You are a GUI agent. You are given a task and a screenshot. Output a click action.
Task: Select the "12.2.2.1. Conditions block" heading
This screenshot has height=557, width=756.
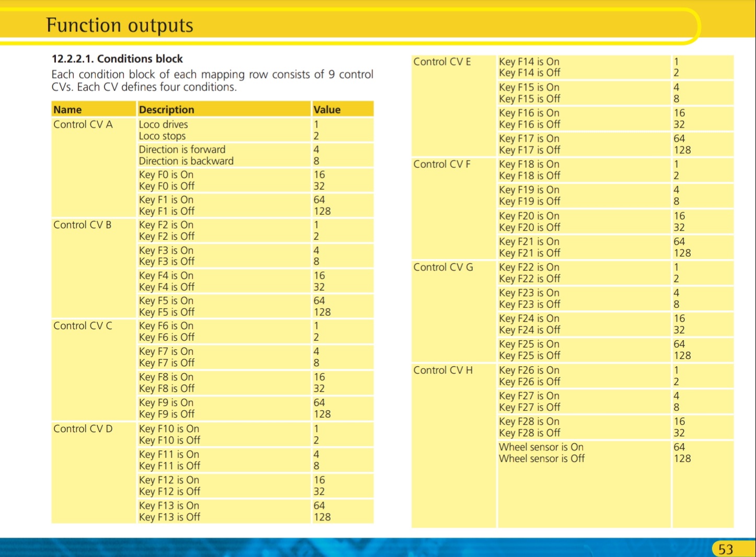(117, 59)
